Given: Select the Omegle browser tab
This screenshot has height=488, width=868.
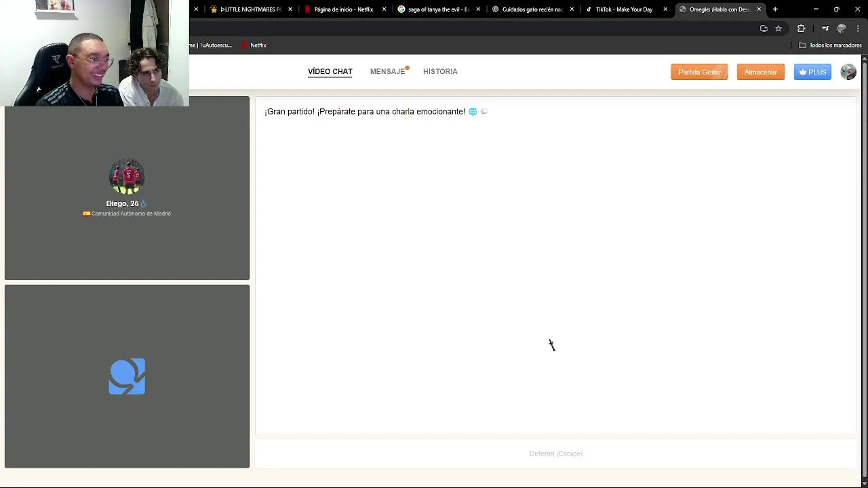Looking at the screenshot, I should click(x=719, y=9).
